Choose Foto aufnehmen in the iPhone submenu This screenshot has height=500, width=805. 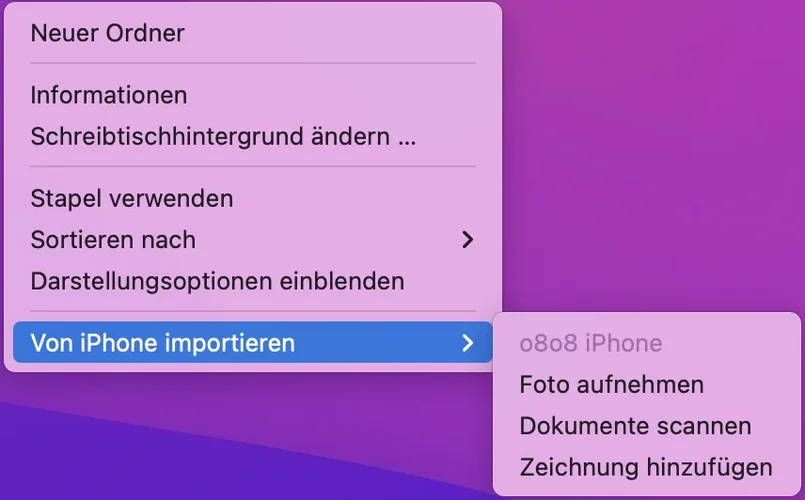click(x=646, y=384)
